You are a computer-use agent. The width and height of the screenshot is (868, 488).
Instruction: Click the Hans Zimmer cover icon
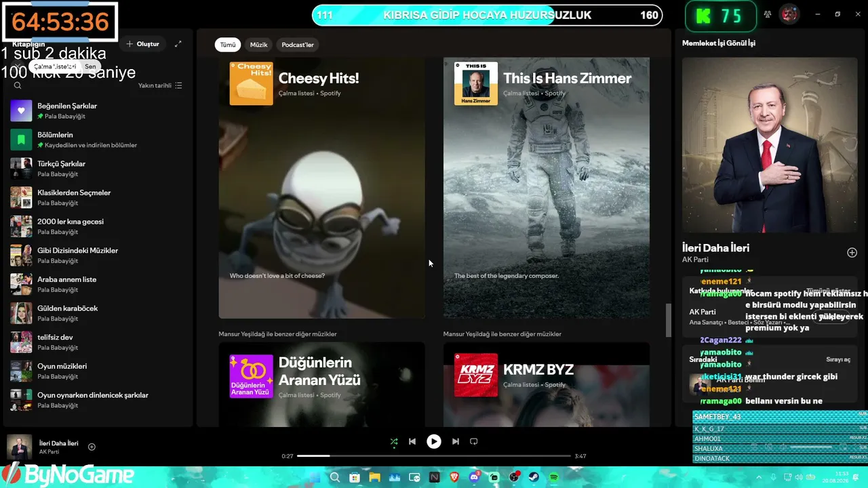pyautogui.click(x=476, y=83)
